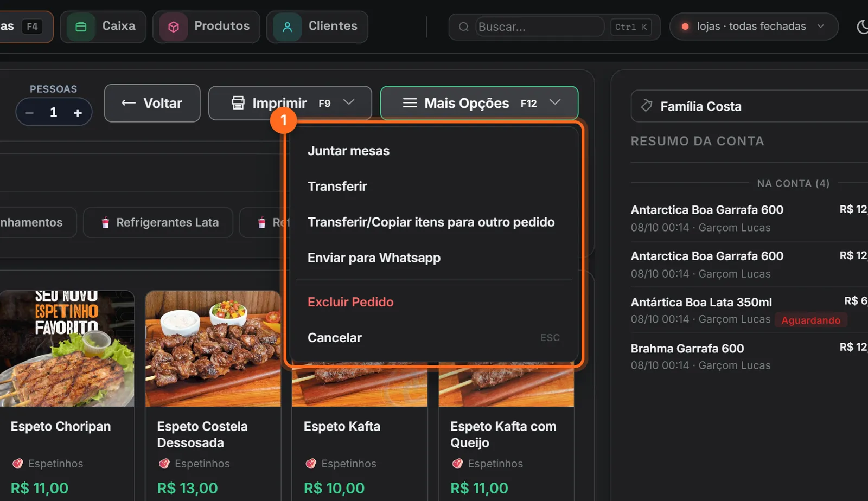The image size is (868, 501).
Task: Select Juntar mesas from the menu
Action: pyautogui.click(x=434, y=151)
